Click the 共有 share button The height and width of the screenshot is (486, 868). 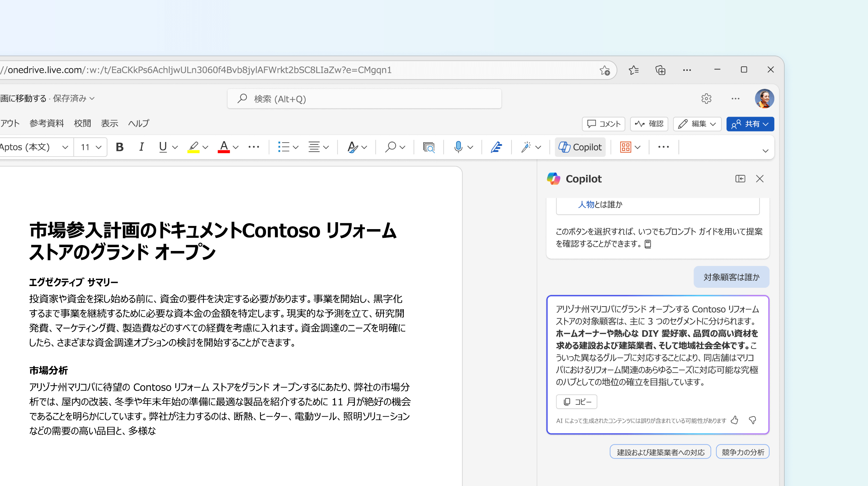click(750, 124)
